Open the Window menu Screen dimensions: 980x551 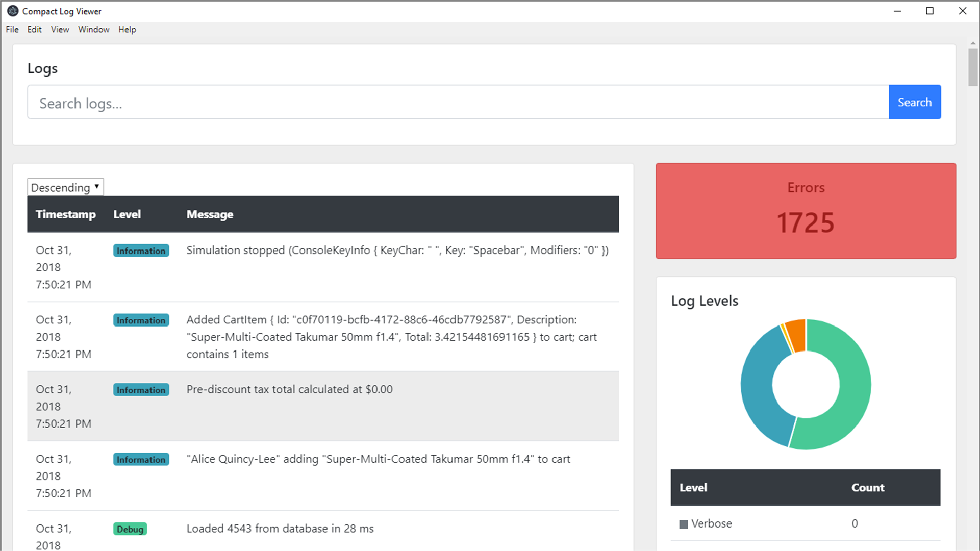tap(93, 29)
